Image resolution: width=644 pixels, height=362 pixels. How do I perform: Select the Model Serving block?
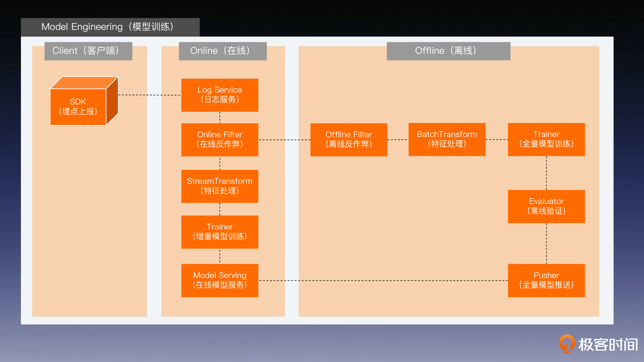[x=219, y=280]
